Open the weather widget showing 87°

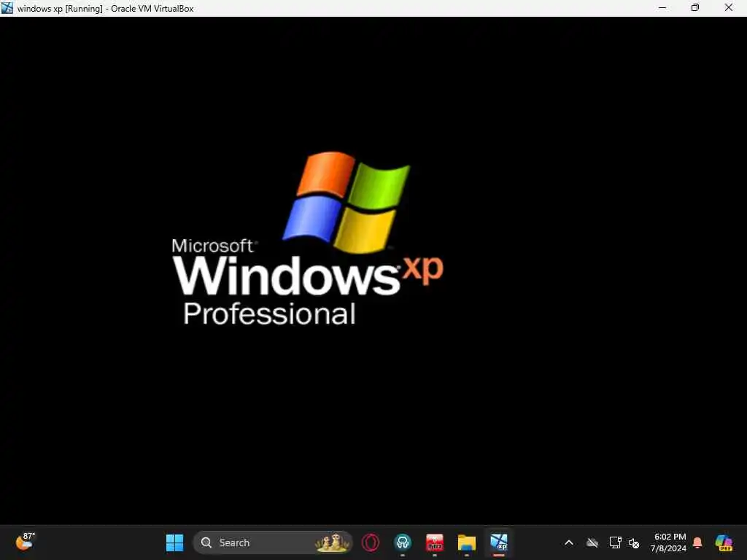click(x=26, y=542)
